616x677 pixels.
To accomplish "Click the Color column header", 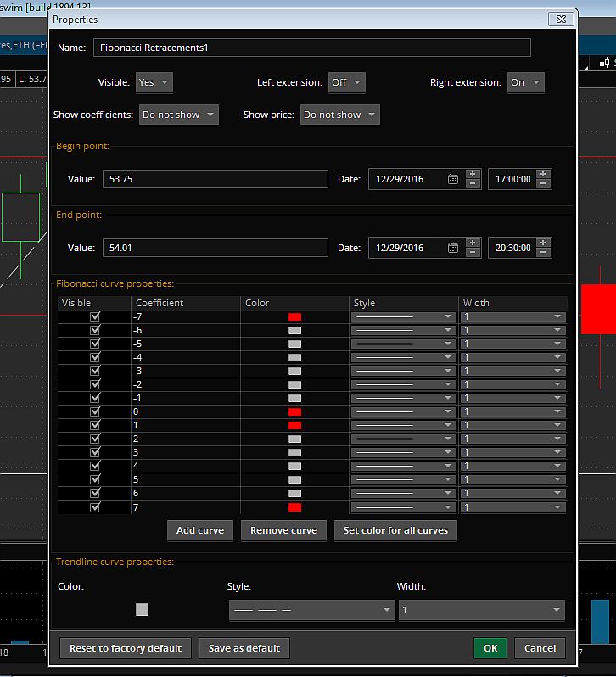I will [294, 303].
